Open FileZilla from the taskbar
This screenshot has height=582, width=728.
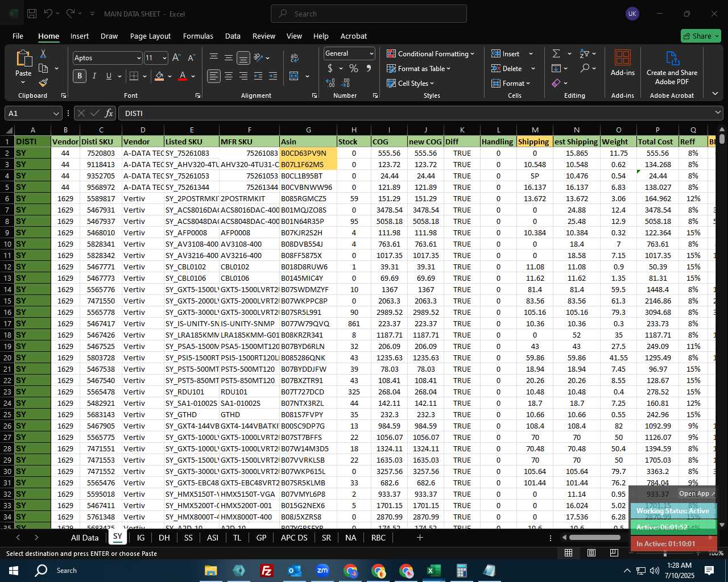pyautogui.click(x=266, y=571)
